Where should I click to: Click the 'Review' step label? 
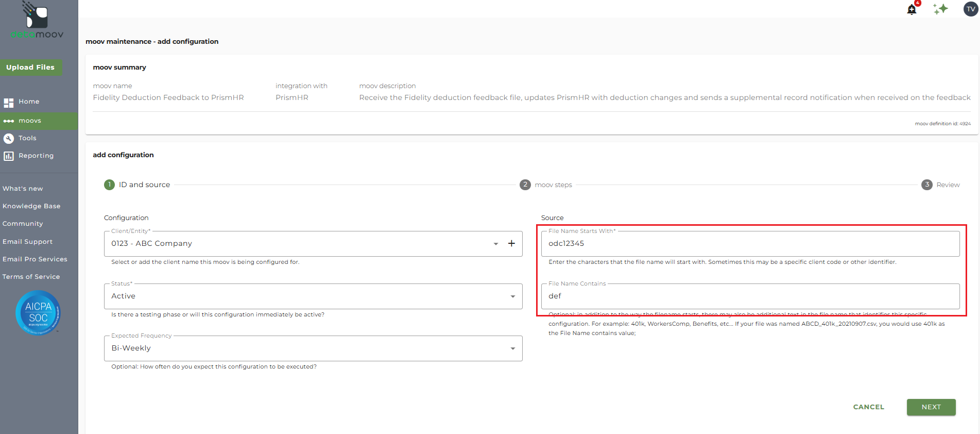(x=948, y=185)
